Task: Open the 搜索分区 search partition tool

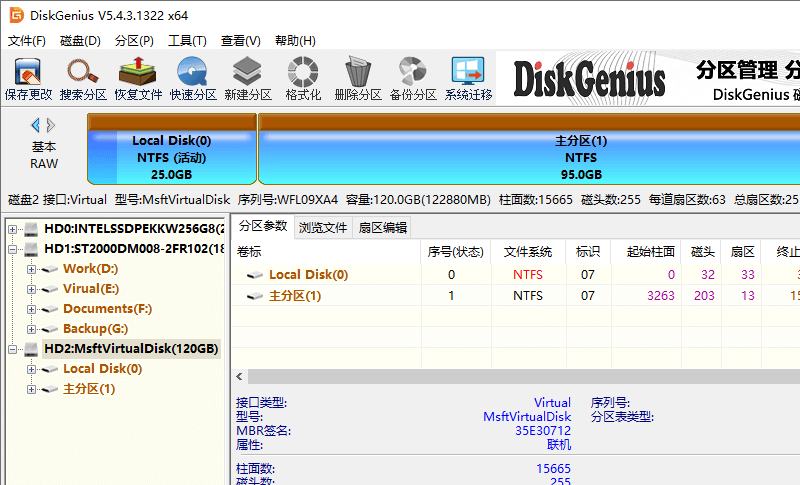Action: pyautogui.click(x=83, y=79)
